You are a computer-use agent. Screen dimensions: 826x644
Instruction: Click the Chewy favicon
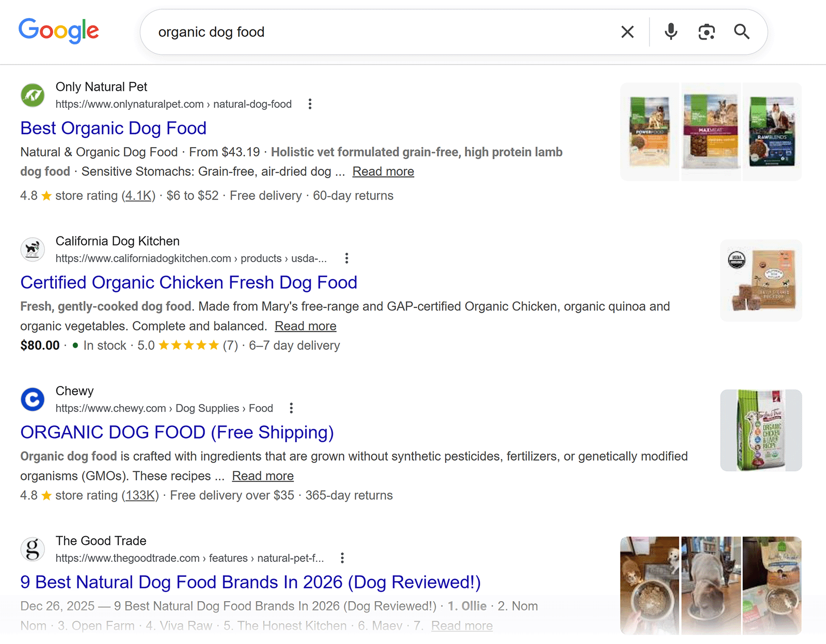(33, 399)
